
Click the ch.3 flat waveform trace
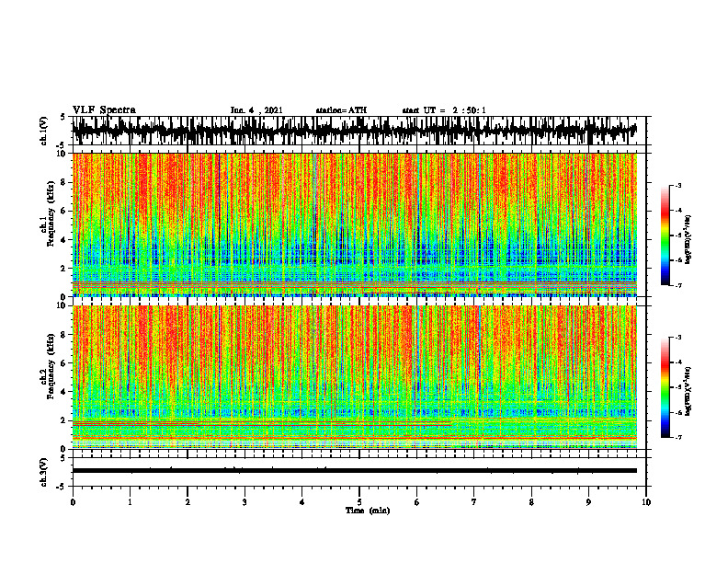(354, 471)
